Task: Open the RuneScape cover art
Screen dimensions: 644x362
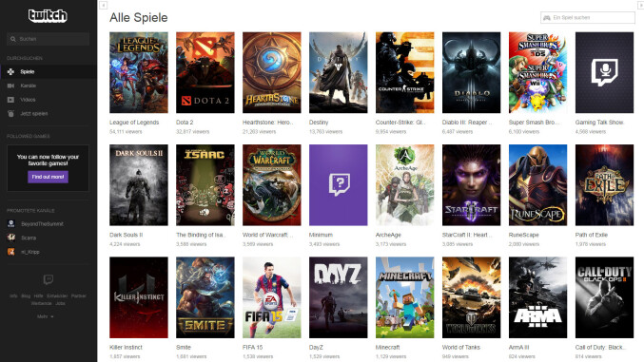Action: (x=538, y=185)
